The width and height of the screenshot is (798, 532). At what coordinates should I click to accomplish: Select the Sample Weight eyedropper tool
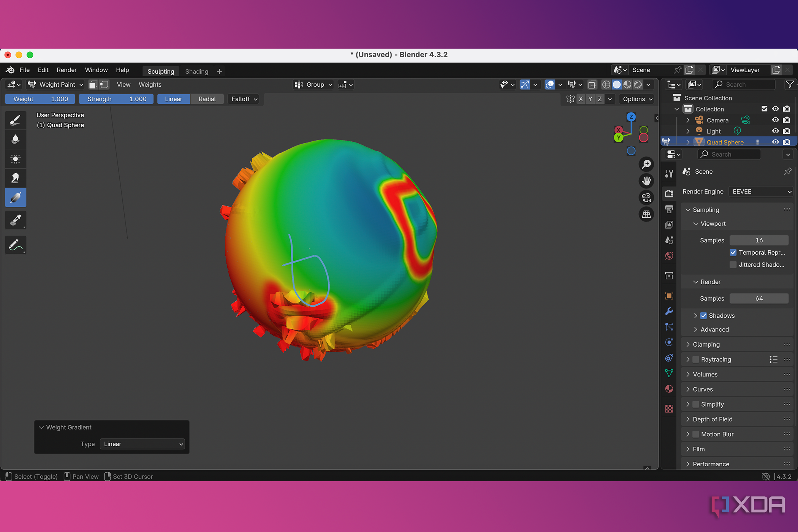(16, 220)
